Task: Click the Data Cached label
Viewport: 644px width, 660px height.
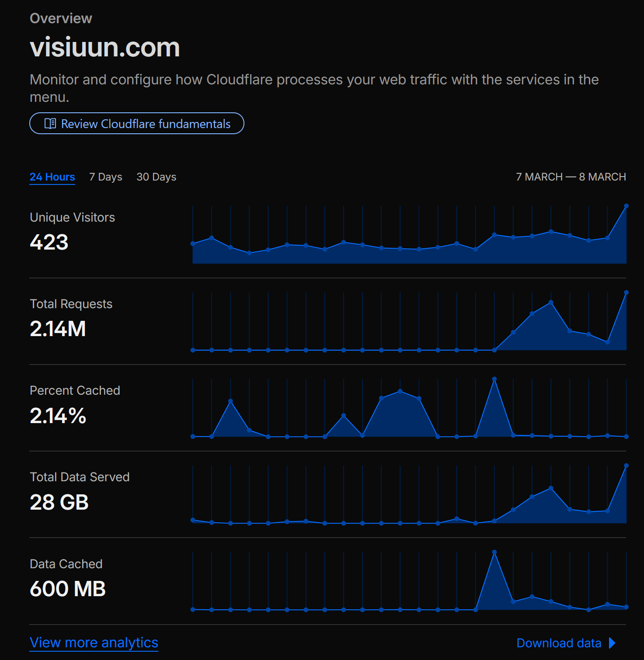Action: click(x=66, y=564)
